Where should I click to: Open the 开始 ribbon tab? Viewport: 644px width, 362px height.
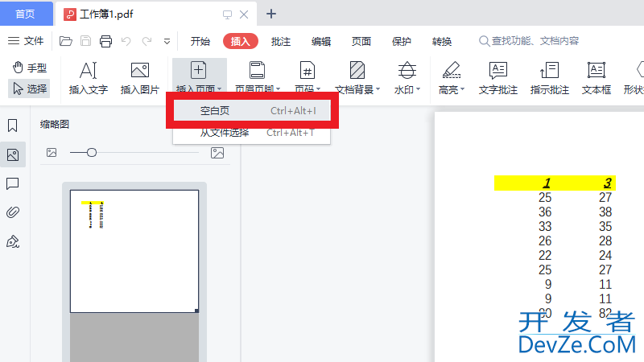pos(200,42)
